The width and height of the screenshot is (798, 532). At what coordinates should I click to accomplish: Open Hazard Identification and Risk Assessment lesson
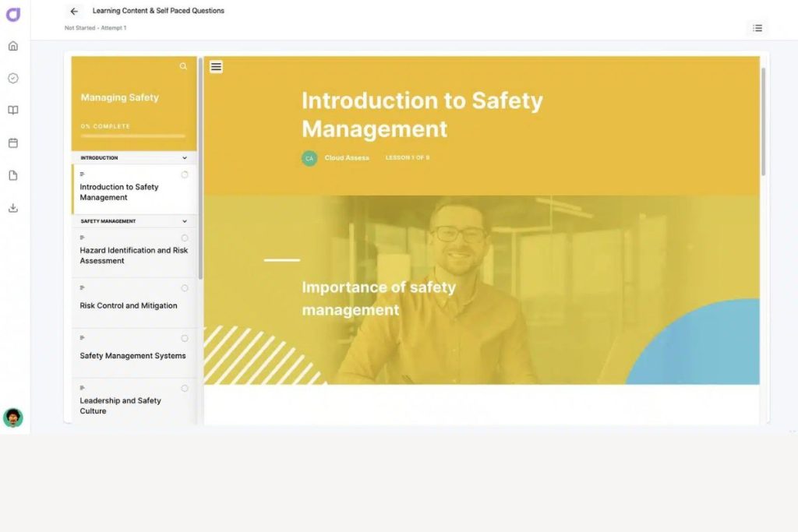tap(134, 252)
